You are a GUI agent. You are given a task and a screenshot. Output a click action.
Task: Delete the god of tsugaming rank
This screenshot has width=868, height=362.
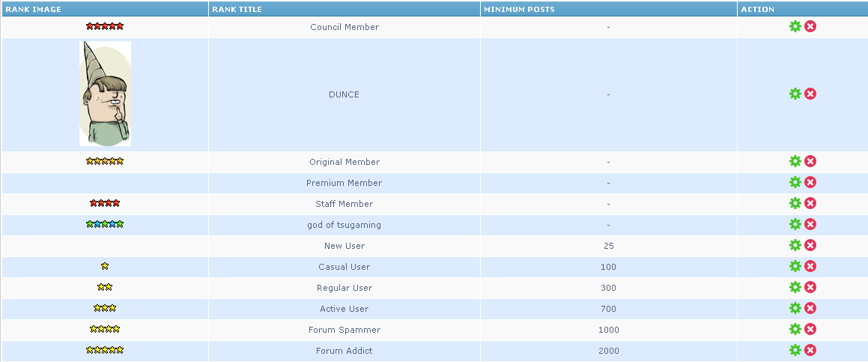pos(810,224)
